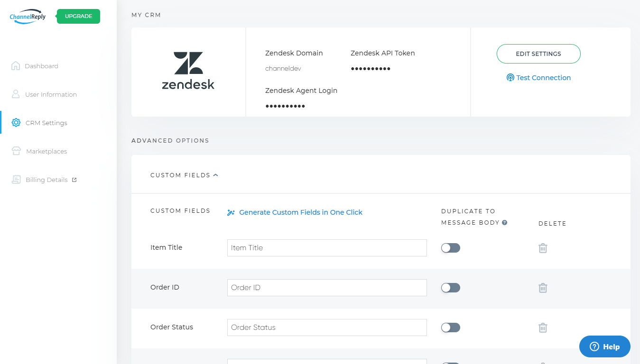The height and width of the screenshot is (364, 640).
Task: Click the User Information person icon
Action: (16, 94)
